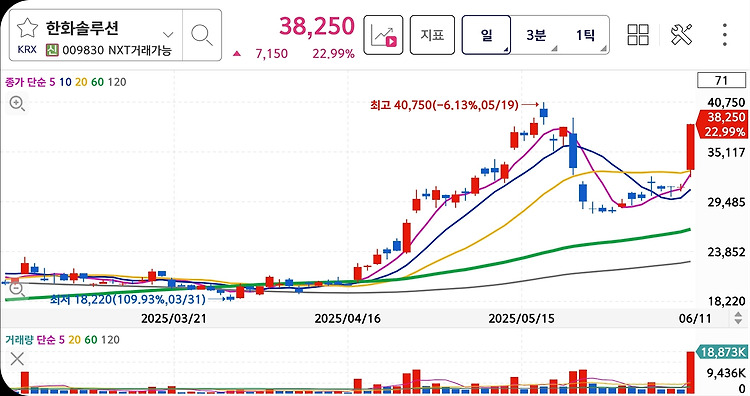Adjust chart height stepper arrows near 06/11
This screenshot has width=750, height=396.
tap(738, 318)
